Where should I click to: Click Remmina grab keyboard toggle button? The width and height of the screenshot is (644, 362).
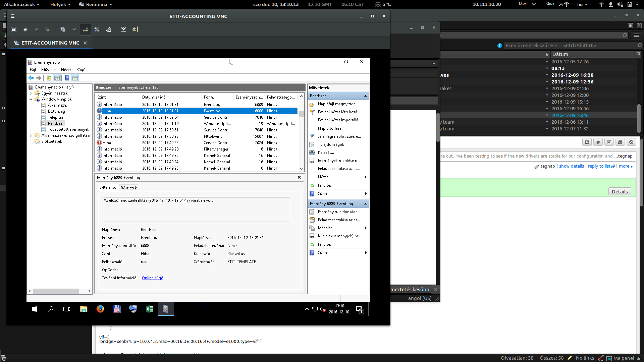[86, 29]
